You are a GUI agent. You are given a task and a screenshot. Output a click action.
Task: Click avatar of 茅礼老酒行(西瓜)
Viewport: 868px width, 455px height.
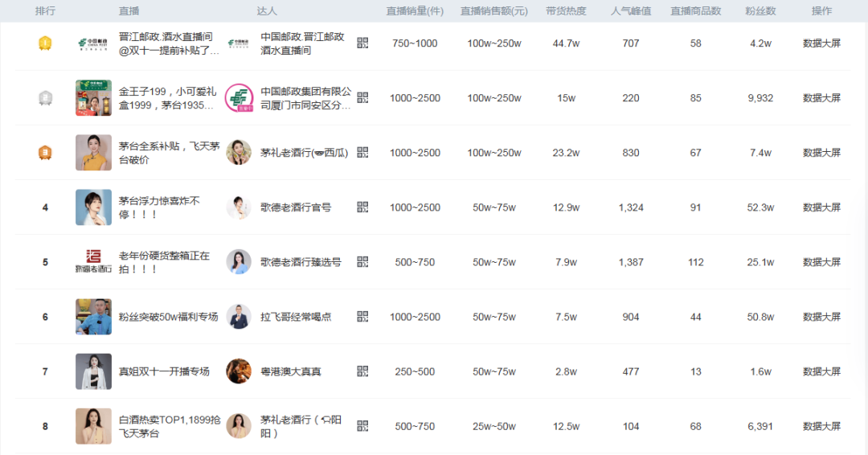point(239,152)
